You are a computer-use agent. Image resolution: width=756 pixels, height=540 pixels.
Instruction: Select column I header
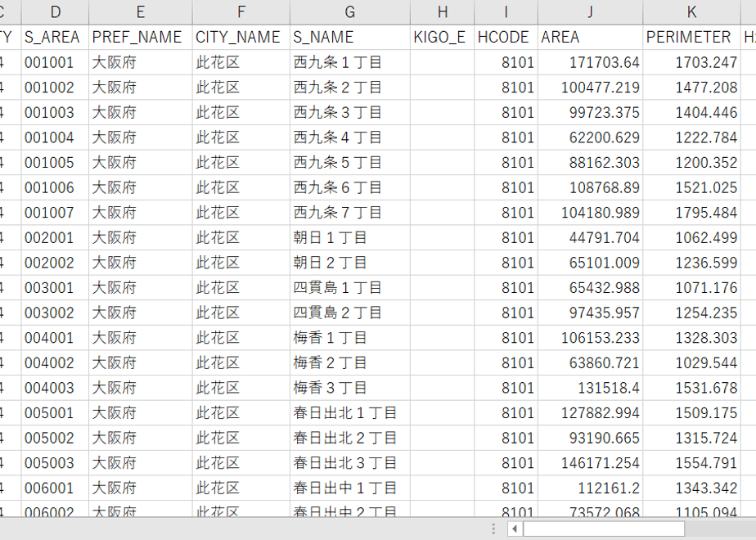(x=506, y=12)
